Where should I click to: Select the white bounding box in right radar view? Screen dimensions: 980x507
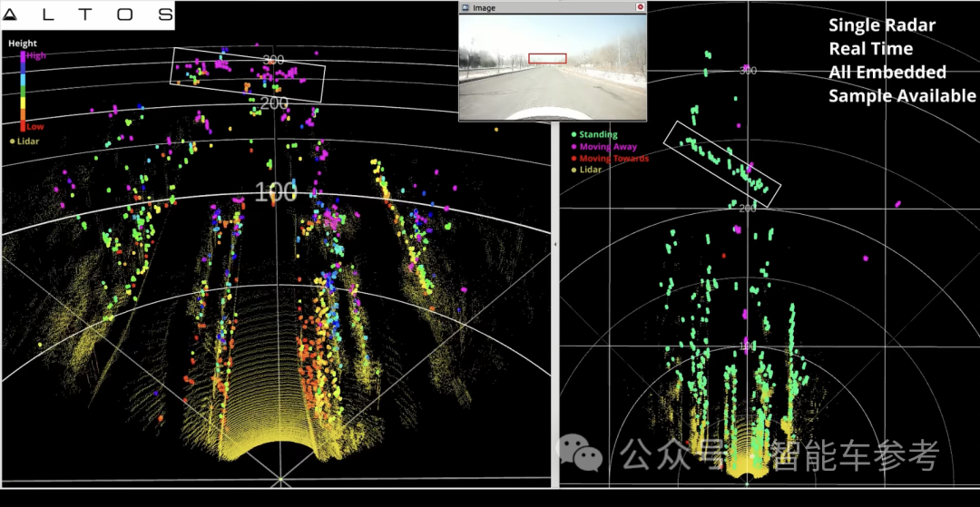(722, 164)
